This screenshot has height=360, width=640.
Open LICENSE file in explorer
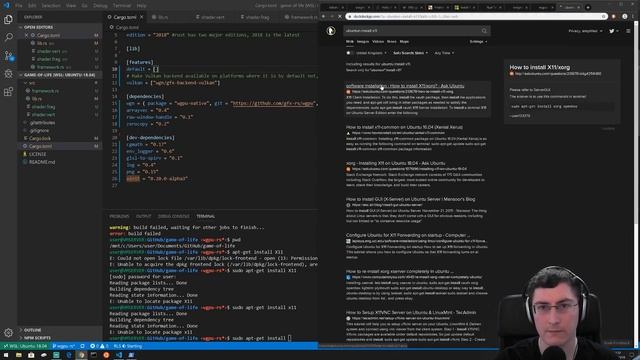pos(38,154)
